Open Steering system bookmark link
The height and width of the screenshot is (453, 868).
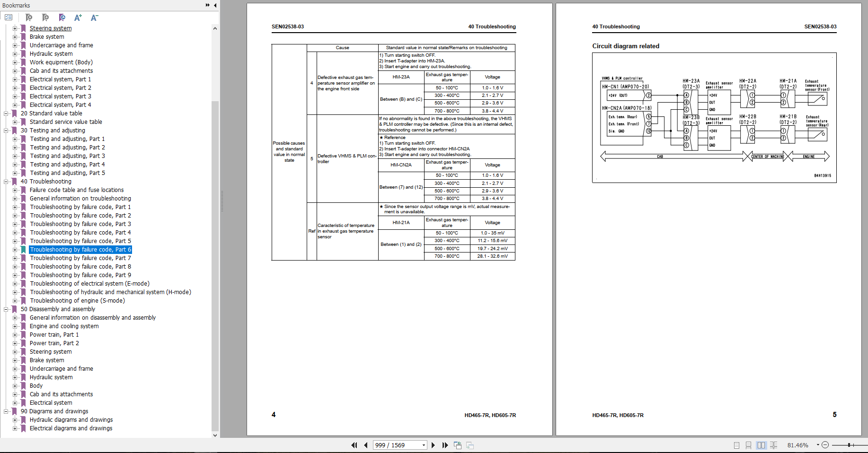click(x=51, y=28)
